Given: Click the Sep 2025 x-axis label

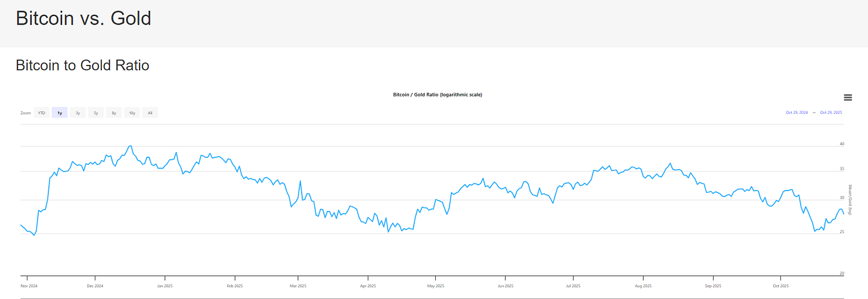Looking at the screenshot, I should (x=713, y=285).
